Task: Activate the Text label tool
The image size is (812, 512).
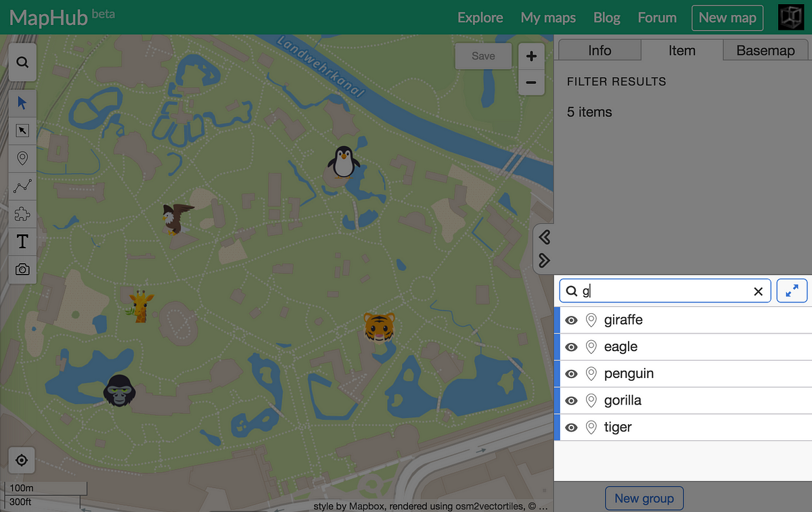Action: coord(22,241)
